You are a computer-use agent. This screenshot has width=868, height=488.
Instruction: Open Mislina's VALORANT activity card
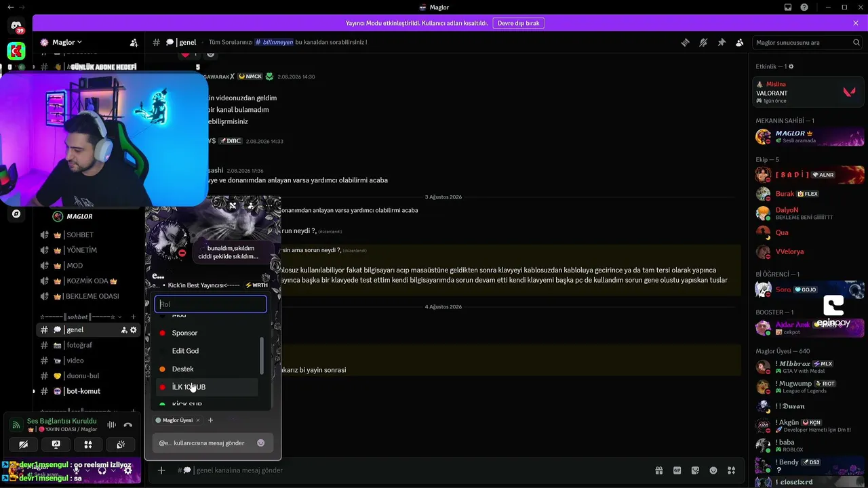[809, 91]
